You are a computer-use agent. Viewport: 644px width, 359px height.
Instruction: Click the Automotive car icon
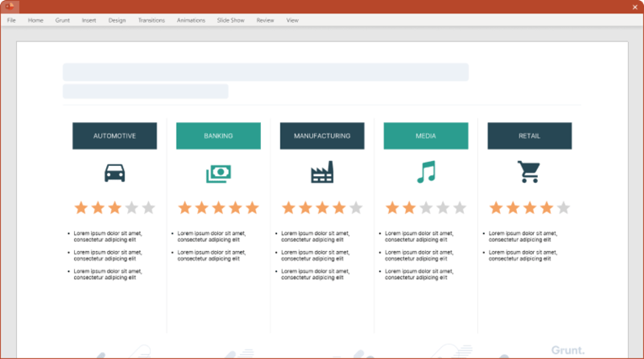(x=114, y=173)
